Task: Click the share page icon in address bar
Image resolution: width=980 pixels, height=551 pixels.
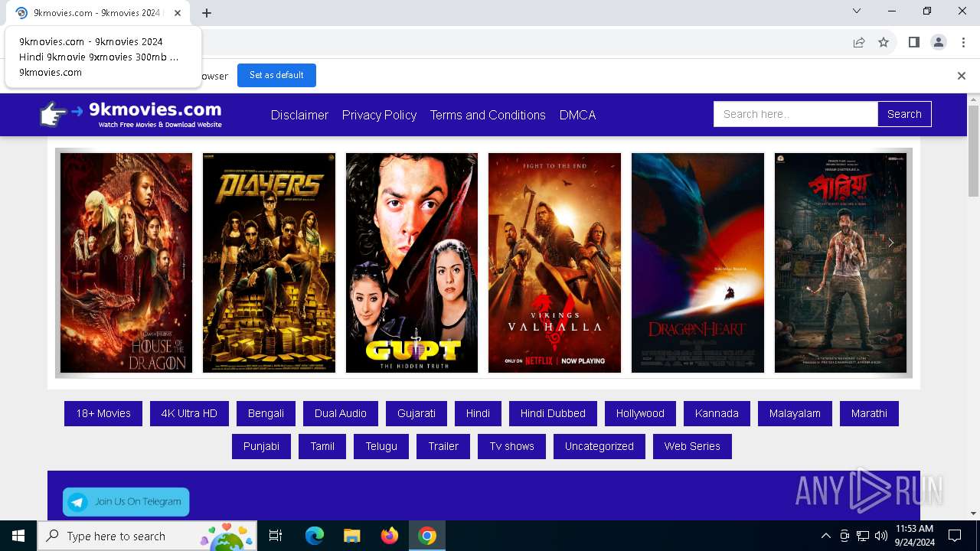Action: click(859, 43)
